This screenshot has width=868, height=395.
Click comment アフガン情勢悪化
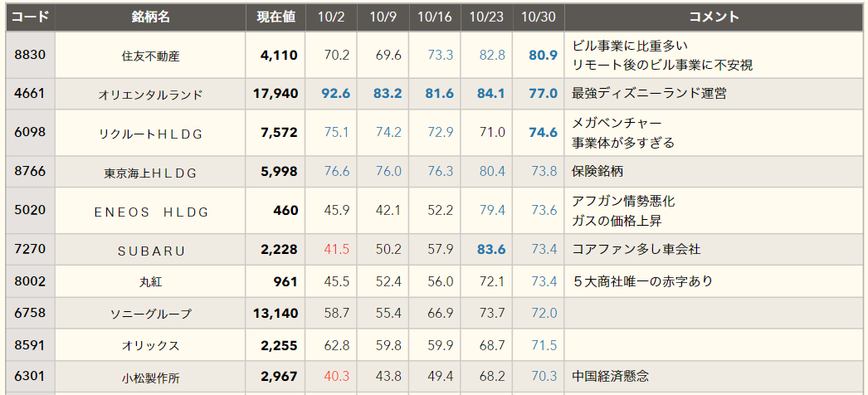tap(623, 201)
